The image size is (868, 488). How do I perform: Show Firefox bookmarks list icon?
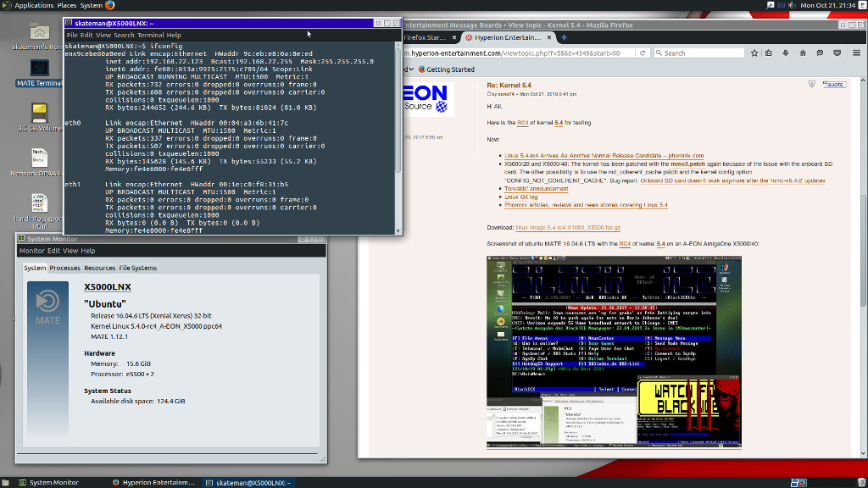pos(768,53)
